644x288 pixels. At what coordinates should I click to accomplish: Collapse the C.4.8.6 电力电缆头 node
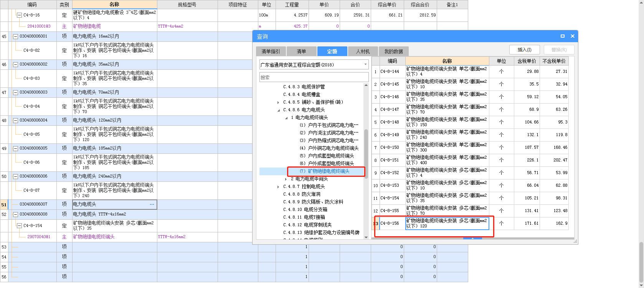pyautogui.click(x=279, y=110)
